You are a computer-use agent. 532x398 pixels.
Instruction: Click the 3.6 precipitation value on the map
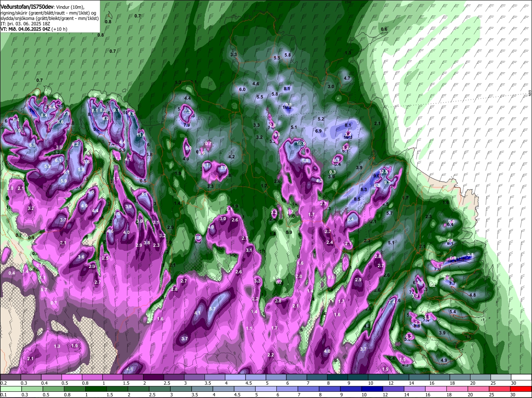(81, 257)
